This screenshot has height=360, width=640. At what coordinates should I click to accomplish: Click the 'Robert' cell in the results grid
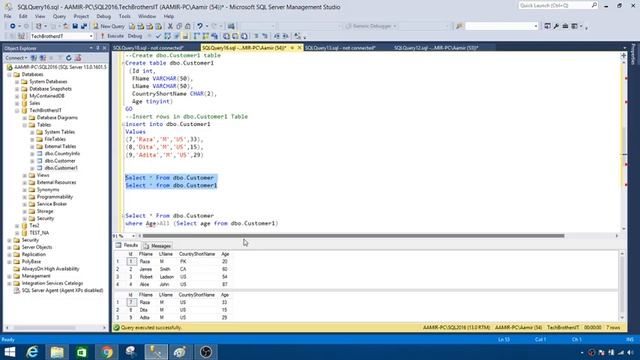point(146,277)
